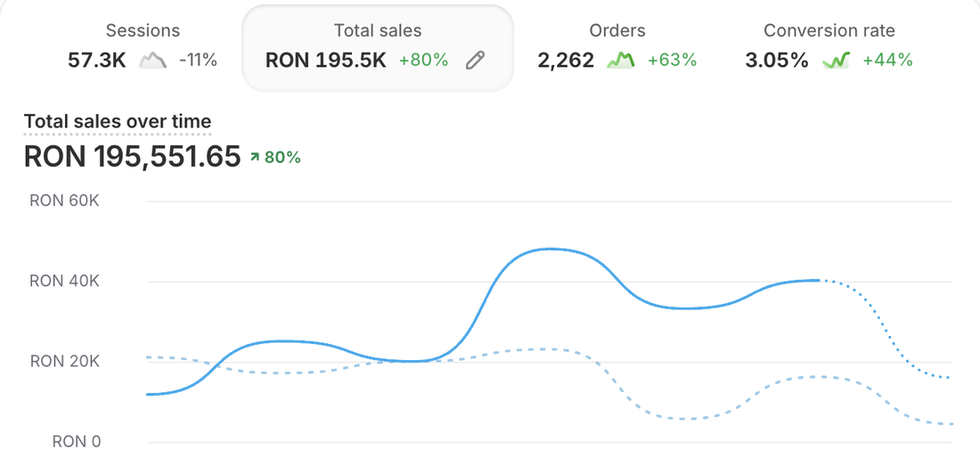
Task: Click the RON 0 axis label
Action: click(x=77, y=442)
